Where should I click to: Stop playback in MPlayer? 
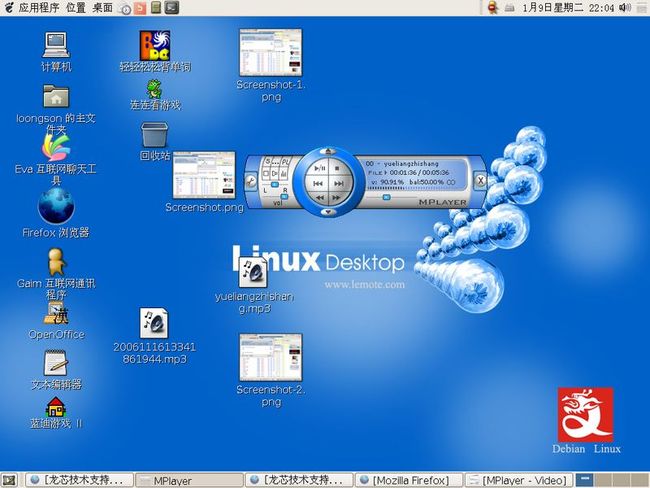[x=337, y=168]
